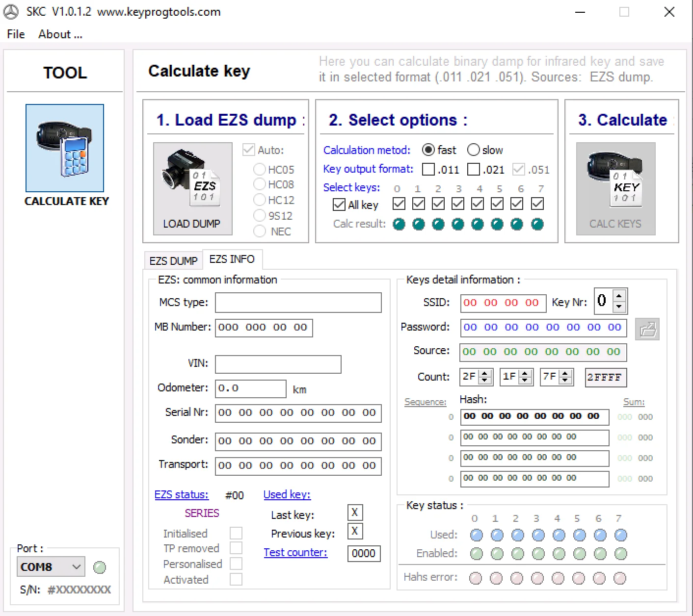Decrease the 2F Count spinner value
693x616 pixels.
tap(485, 381)
